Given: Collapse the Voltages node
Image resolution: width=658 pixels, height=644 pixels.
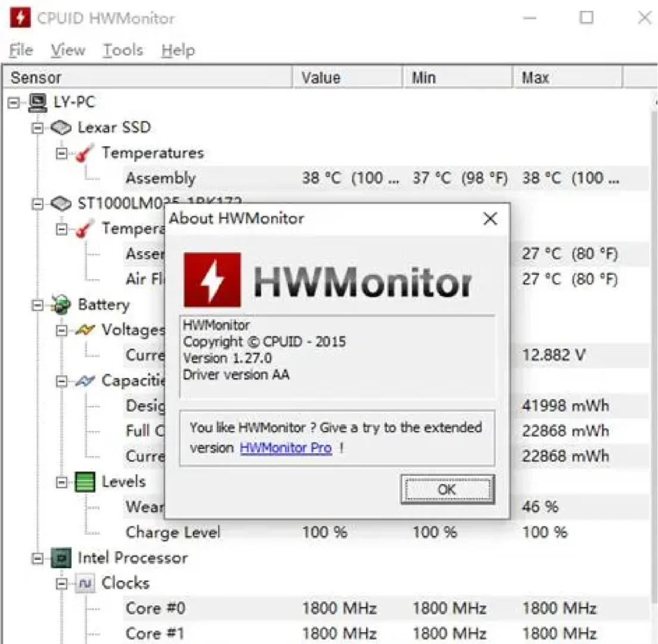Looking at the screenshot, I should [61, 330].
